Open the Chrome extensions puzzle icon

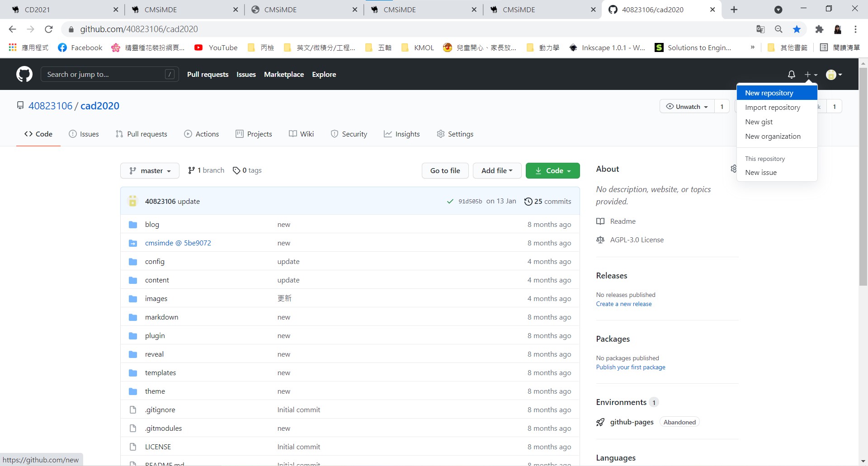(x=819, y=29)
